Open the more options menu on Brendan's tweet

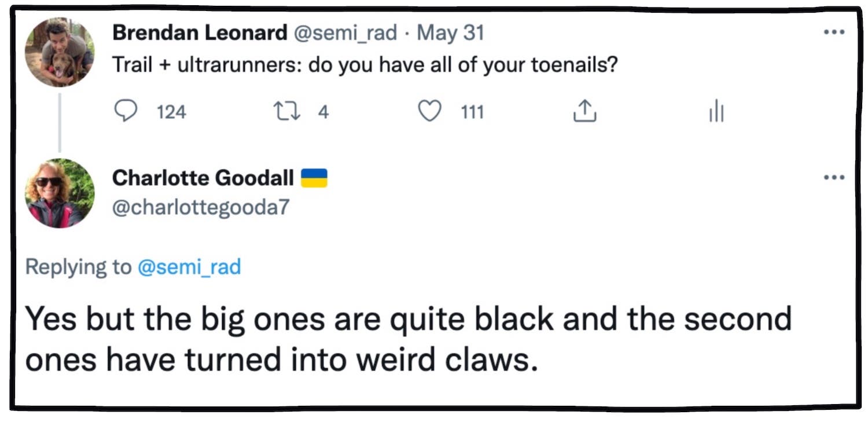(834, 32)
